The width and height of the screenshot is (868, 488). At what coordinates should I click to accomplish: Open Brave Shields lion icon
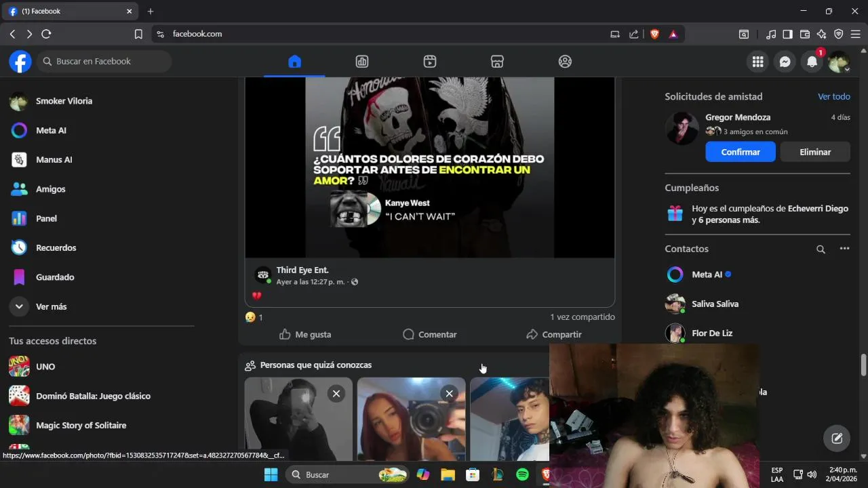click(654, 34)
